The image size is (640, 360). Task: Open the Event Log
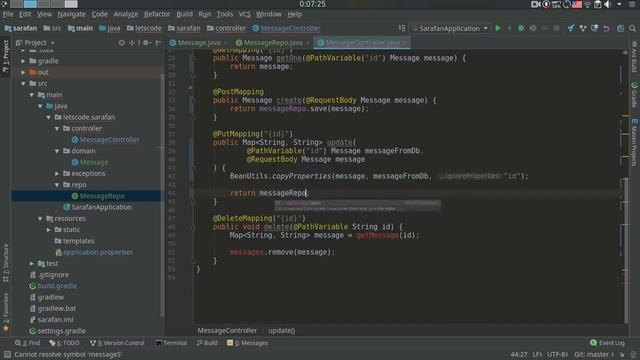tap(607, 343)
